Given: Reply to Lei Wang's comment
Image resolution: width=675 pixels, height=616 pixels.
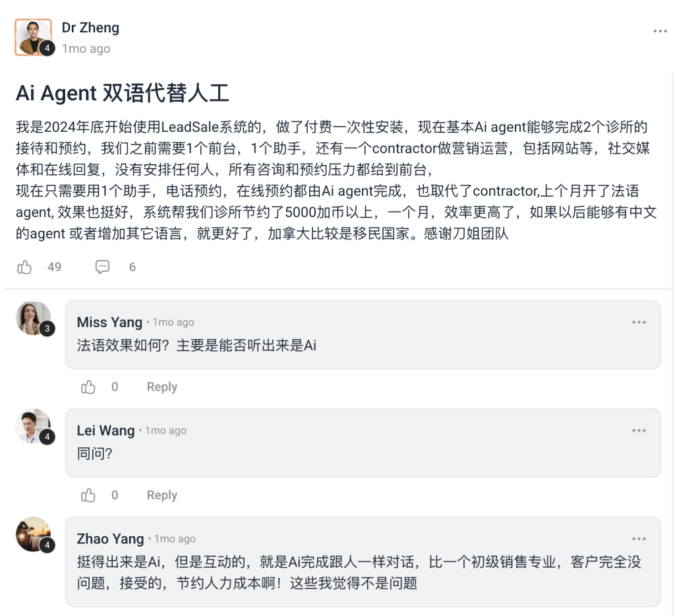Looking at the screenshot, I should point(162,495).
